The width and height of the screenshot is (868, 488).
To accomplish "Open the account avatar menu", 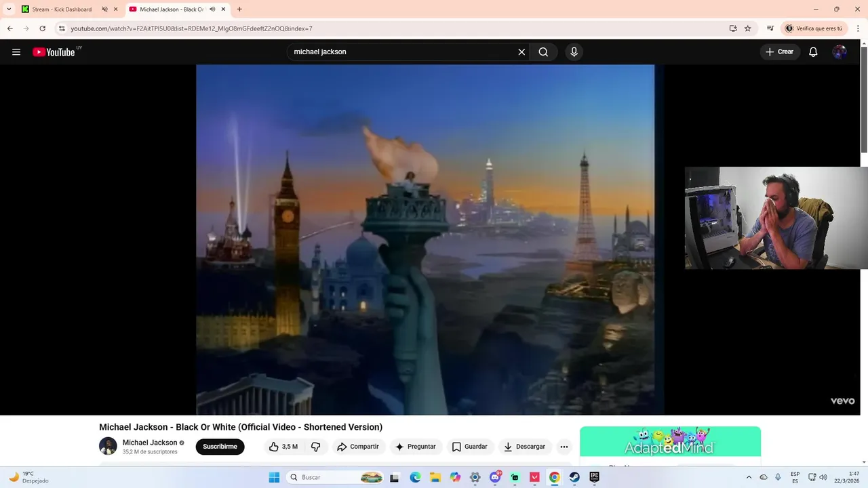I will [840, 52].
